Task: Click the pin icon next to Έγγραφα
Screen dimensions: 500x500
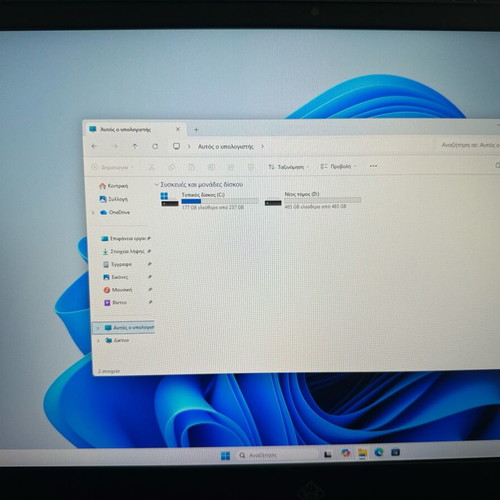Action: tap(150, 264)
